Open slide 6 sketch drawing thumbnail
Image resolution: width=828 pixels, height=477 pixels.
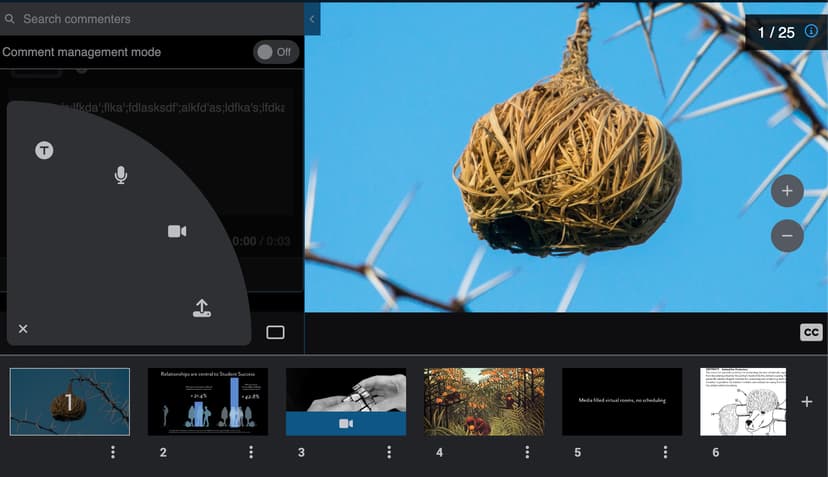pos(743,402)
